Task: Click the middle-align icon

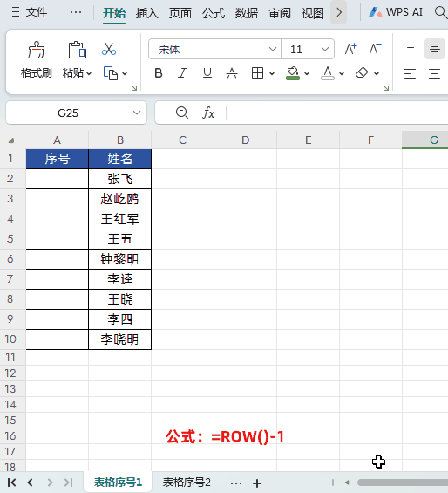Action: (435, 49)
